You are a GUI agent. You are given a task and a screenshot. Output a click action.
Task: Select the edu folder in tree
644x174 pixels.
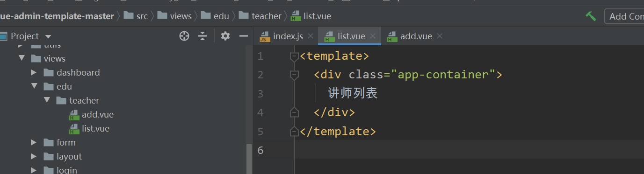coord(58,86)
